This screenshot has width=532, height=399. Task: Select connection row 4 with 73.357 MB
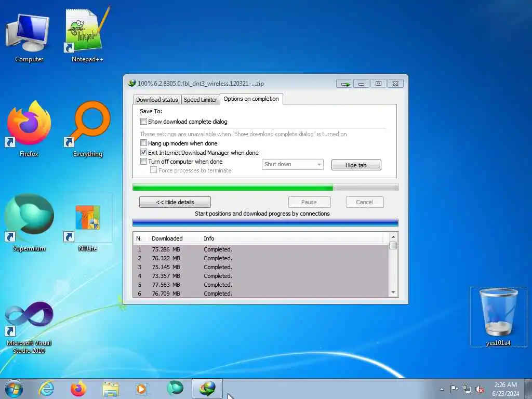[261, 276]
